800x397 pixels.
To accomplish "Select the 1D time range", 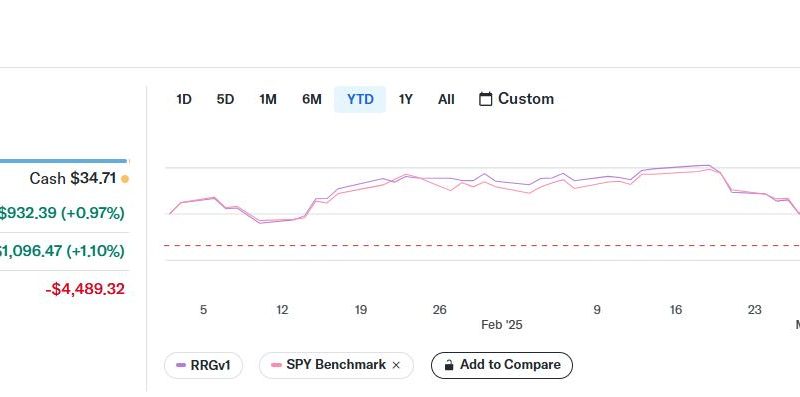I will click(x=184, y=100).
